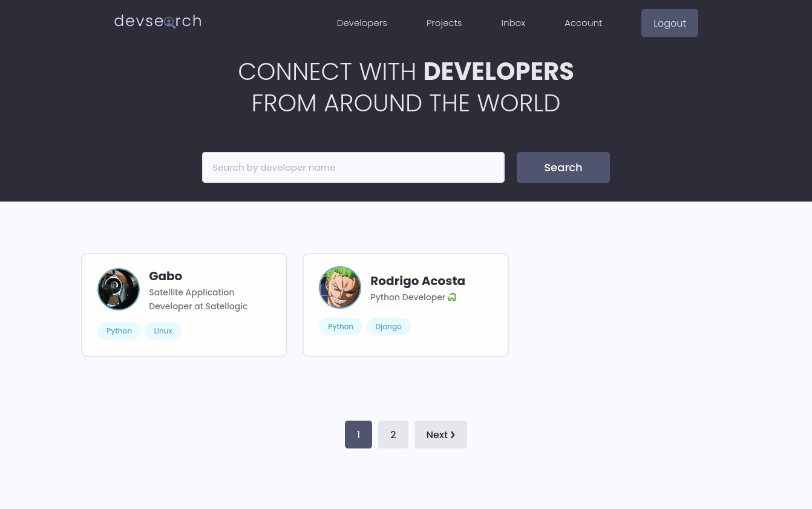Image resolution: width=812 pixels, height=509 pixels.
Task: Click the devsearch magnifier logo
Action: click(170, 22)
